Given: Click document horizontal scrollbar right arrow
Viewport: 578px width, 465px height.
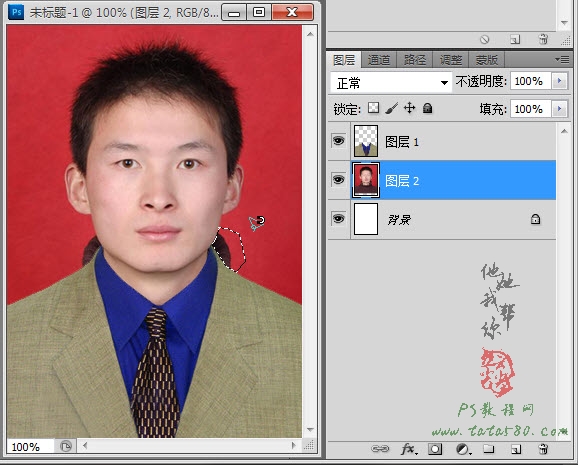Looking at the screenshot, I should coord(294,445).
